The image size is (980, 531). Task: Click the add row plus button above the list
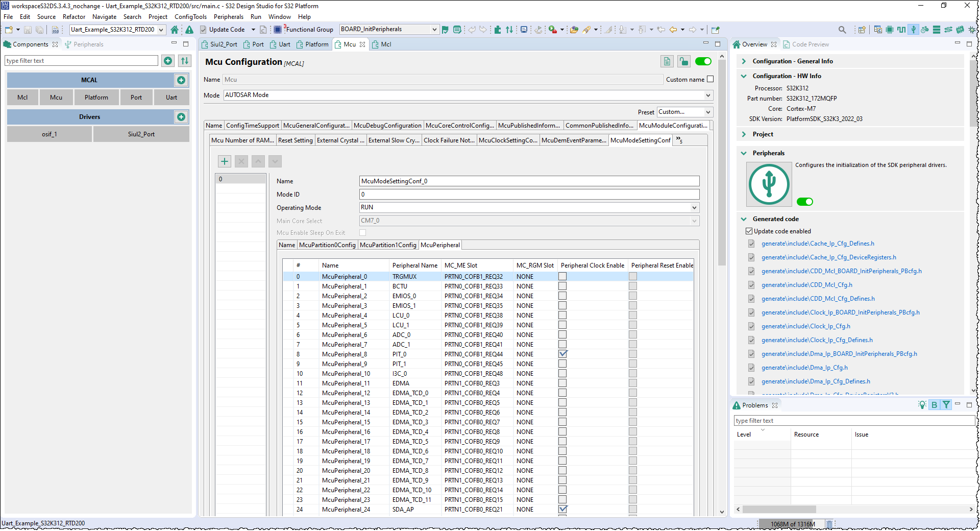pos(225,161)
